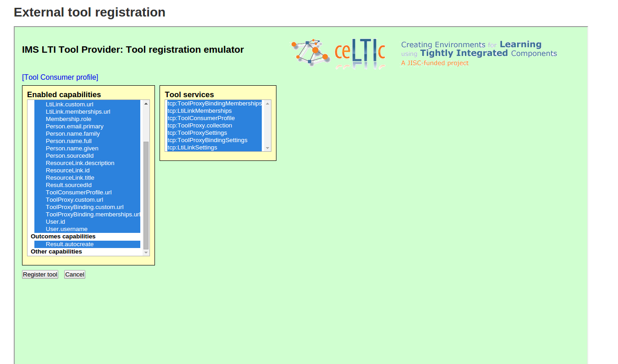This screenshot has height=364, width=618.
Task: Select Person.sourcedId capability
Action: tap(87, 155)
